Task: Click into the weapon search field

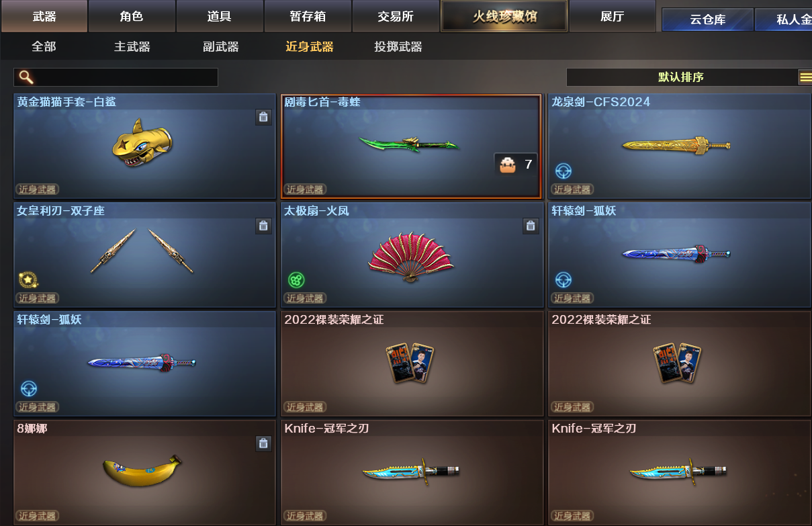Action: coord(116,77)
